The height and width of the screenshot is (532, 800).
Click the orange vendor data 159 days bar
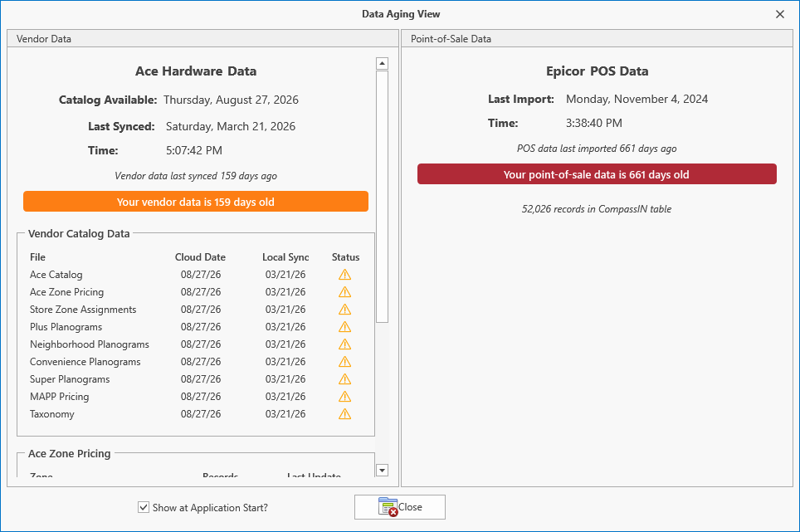click(x=196, y=202)
